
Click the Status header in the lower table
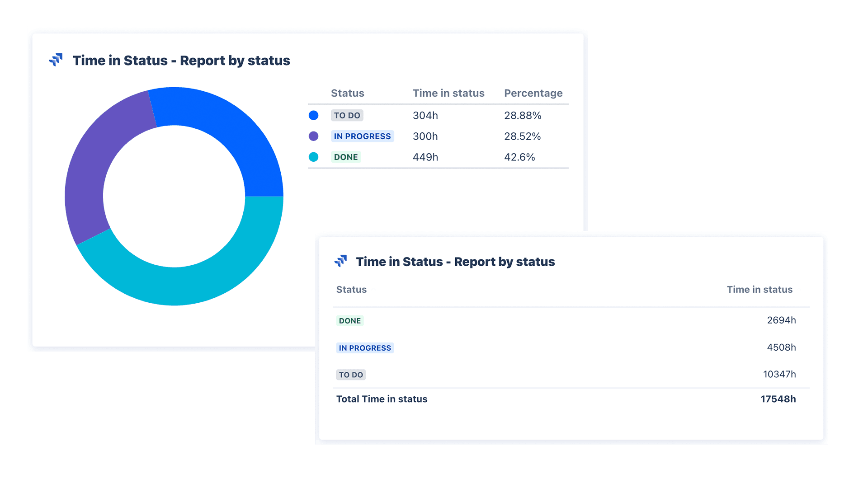click(x=351, y=290)
